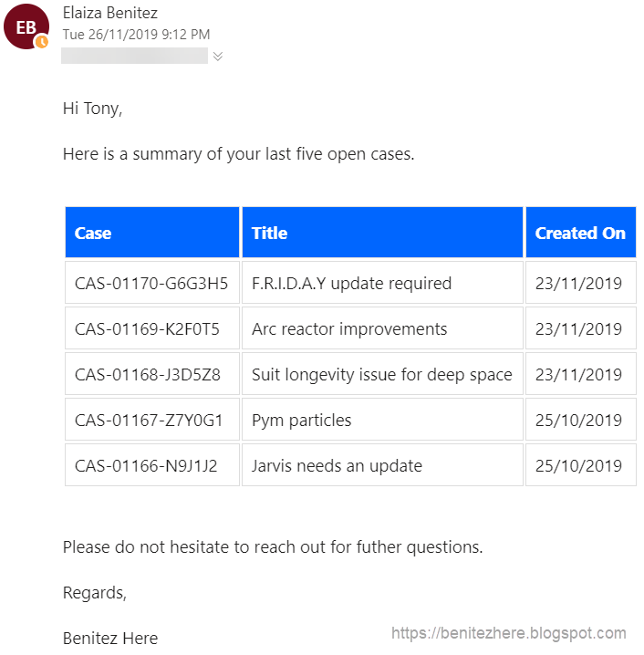Select case CAS-01167-Z7Y0G1 cell
The height and width of the screenshot is (655, 644).
(x=152, y=420)
